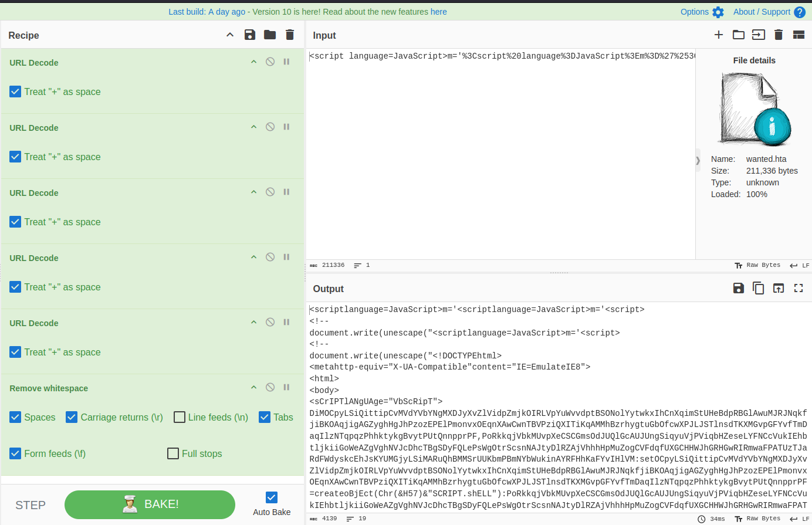Disable the fifth URL Decode operation
Image resolution: width=812 pixels, height=525 pixels.
pos(270,322)
